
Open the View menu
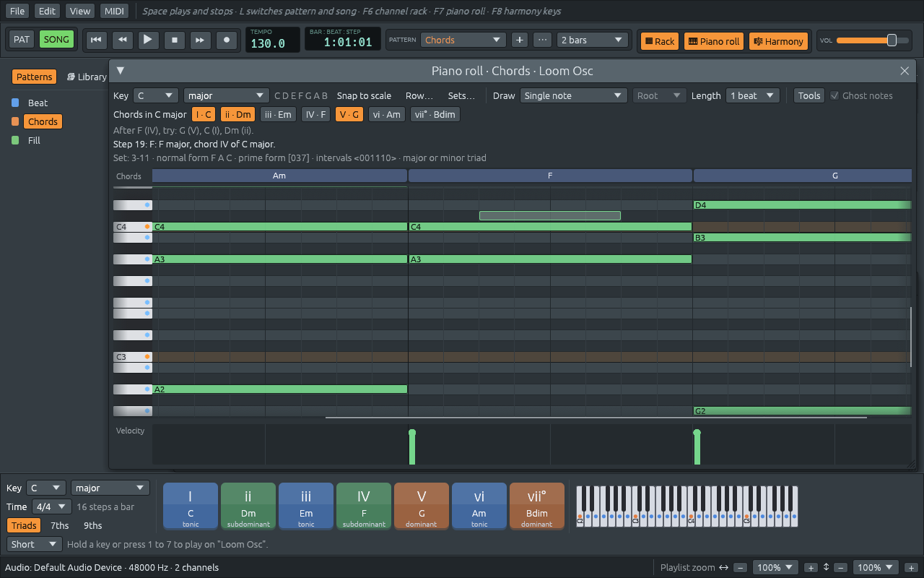pos(80,11)
